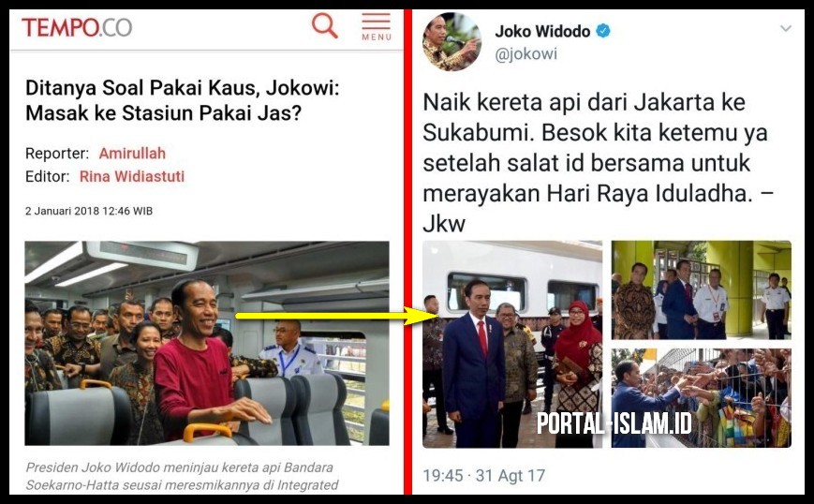Click the Joko Widodo display name
814x504 pixels.
pos(542,32)
